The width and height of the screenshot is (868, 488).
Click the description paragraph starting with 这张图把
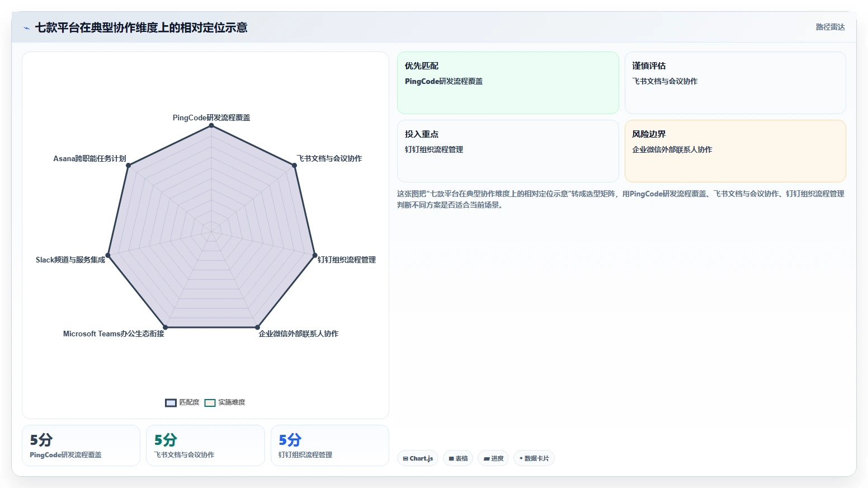(621, 199)
